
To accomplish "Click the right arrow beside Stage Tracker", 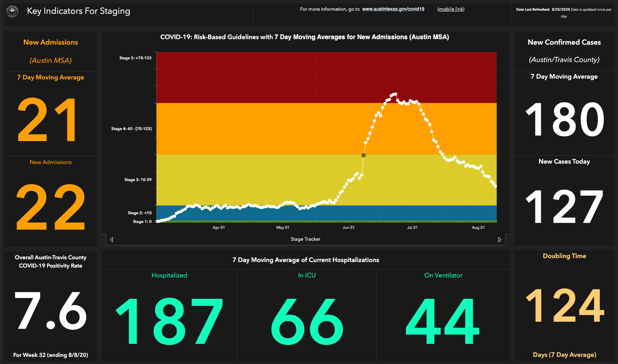I will click(x=500, y=240).
